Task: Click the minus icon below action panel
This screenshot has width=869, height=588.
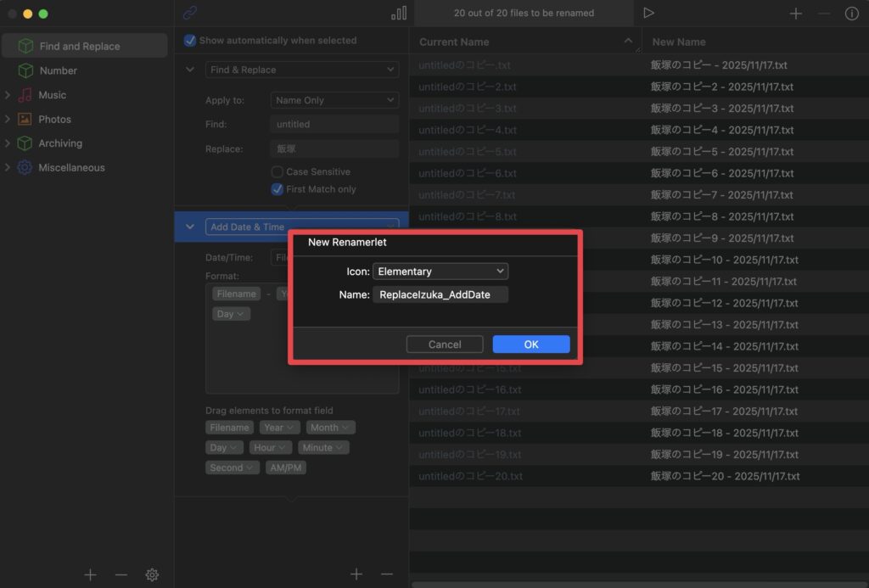Action: pyautogui.click(x=387, y=574)
